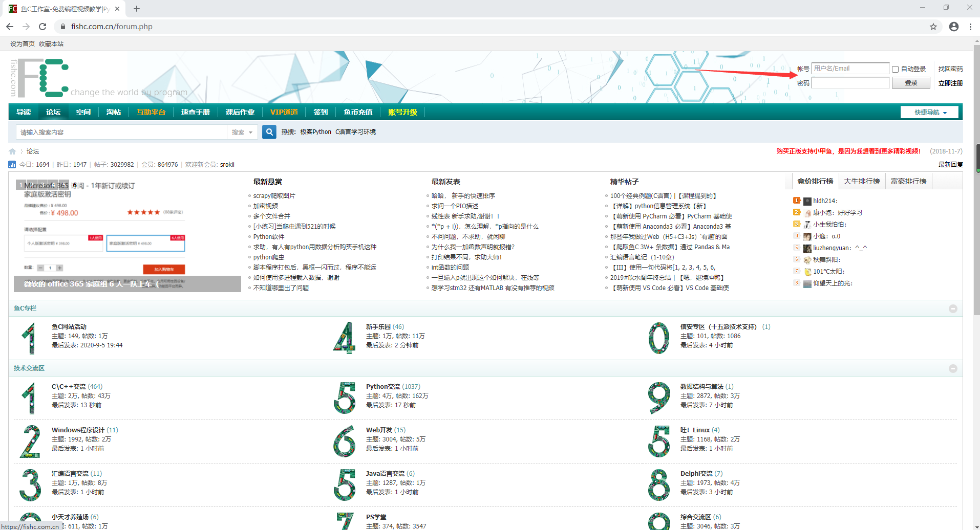Click the forum statistics chart icon
The width and height of the screenshot is (980, 530).
12,165
